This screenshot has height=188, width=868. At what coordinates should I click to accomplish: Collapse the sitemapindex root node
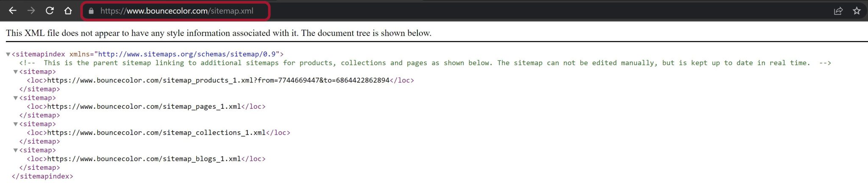pos(8,55)
